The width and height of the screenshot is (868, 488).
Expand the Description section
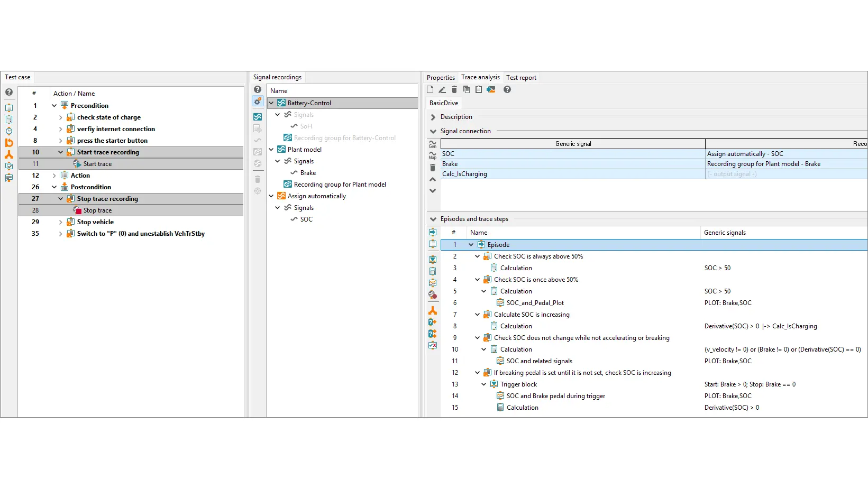coord(433,117)
